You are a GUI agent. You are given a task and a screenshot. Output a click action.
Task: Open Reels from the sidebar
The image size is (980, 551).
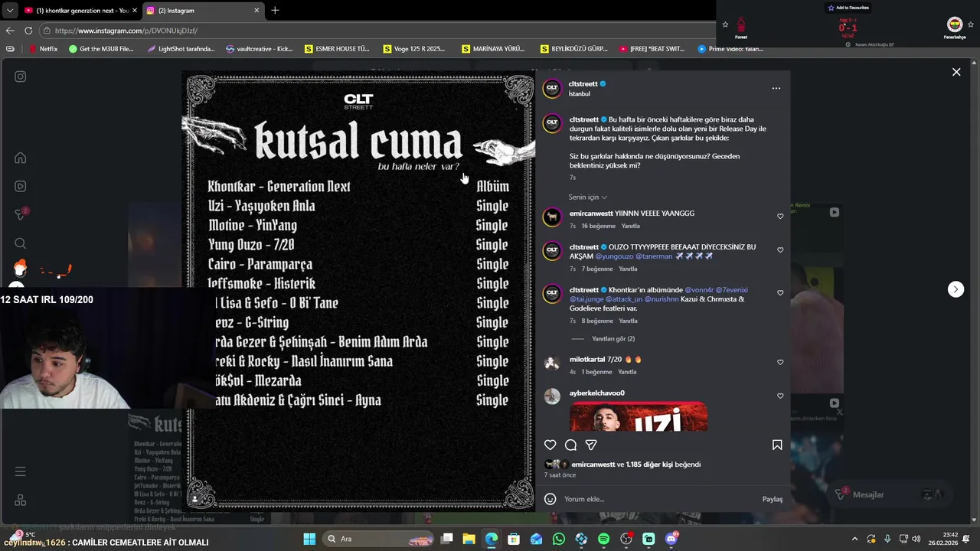tap(21, 186)
